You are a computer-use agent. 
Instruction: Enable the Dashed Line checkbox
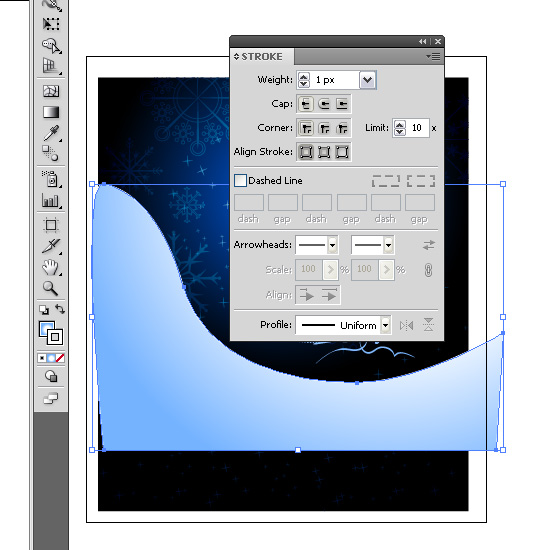coord(240,180)
